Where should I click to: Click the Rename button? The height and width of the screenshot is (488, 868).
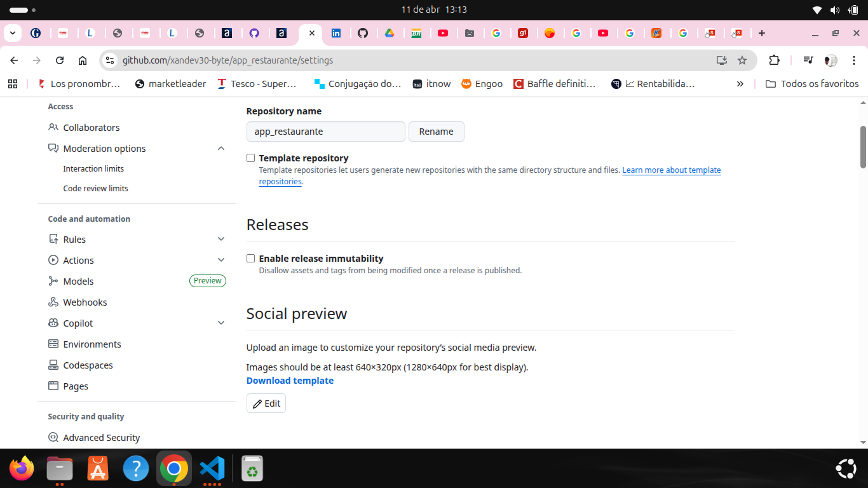click(x=437, y=132)
